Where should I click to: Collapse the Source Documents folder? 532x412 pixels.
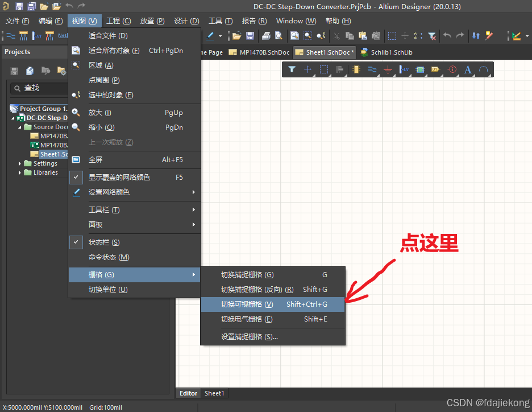click(x=19, y=127)
